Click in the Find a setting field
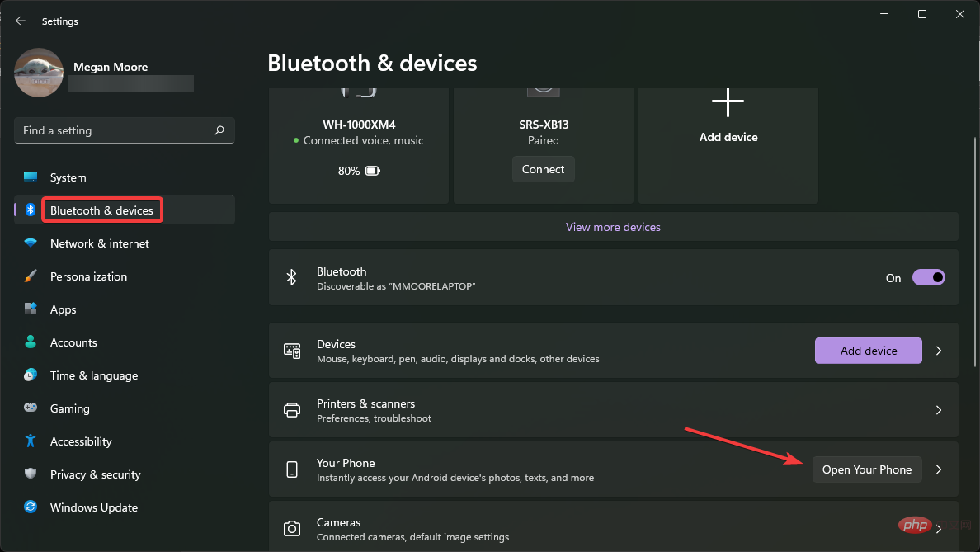Viewport: 980px width, 552px height. click(125, 130)
